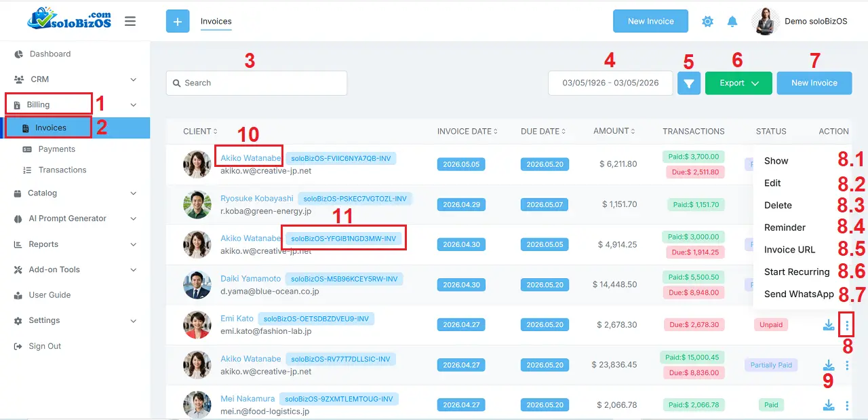
Task: Open the date range picker field
Action: 610,83
